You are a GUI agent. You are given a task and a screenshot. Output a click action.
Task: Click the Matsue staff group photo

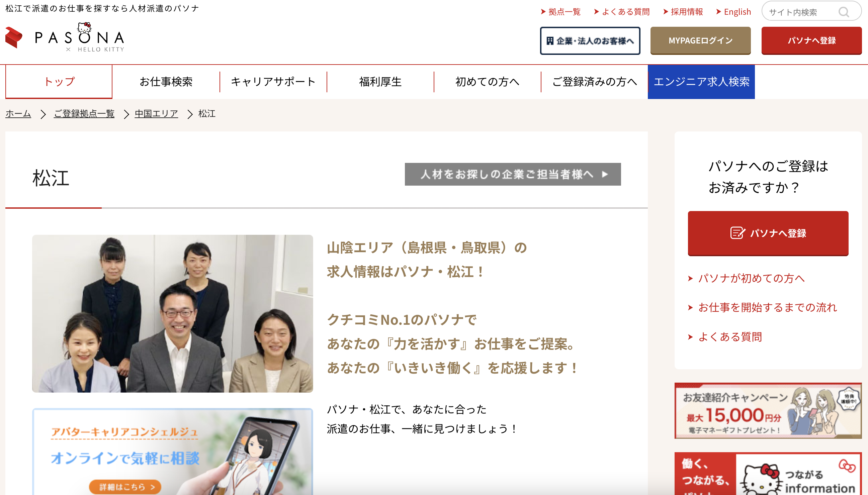(x=172, y=313)
